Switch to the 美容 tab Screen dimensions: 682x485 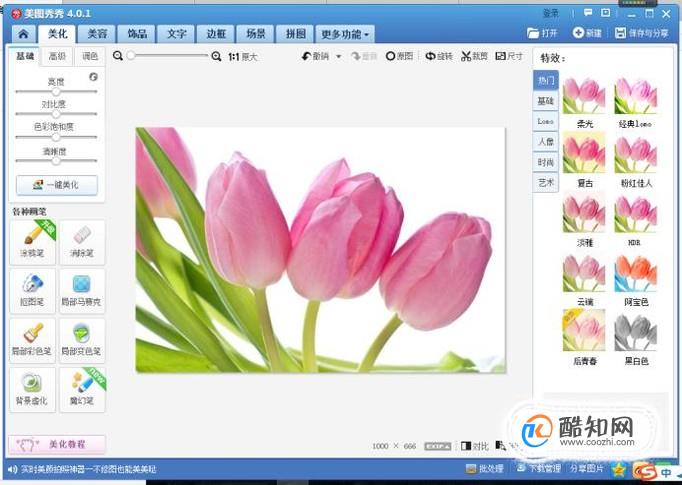click(97, 34)
